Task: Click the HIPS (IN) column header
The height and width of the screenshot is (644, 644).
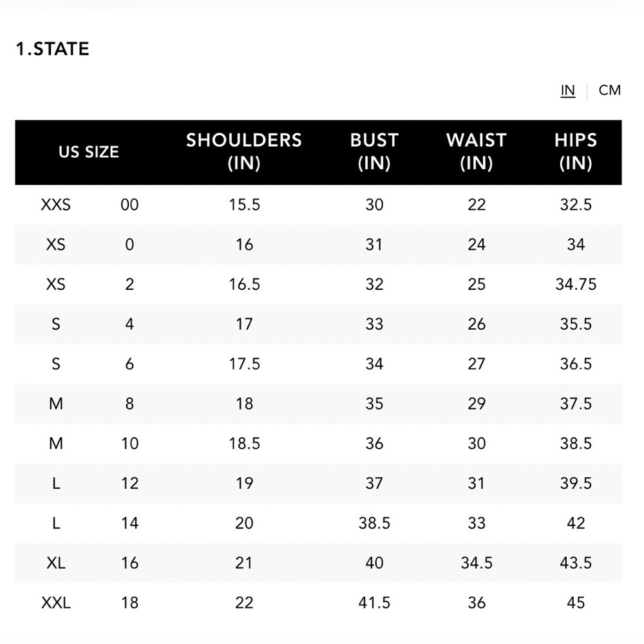Action: 576,151
